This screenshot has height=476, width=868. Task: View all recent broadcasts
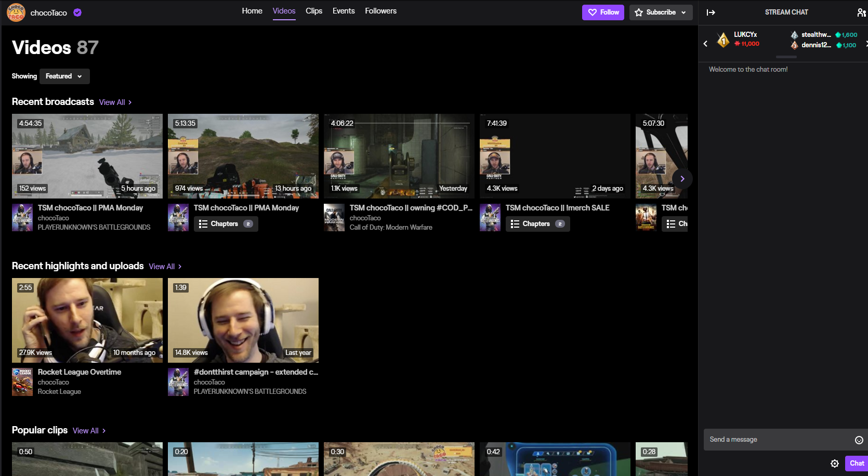(115, 102)
